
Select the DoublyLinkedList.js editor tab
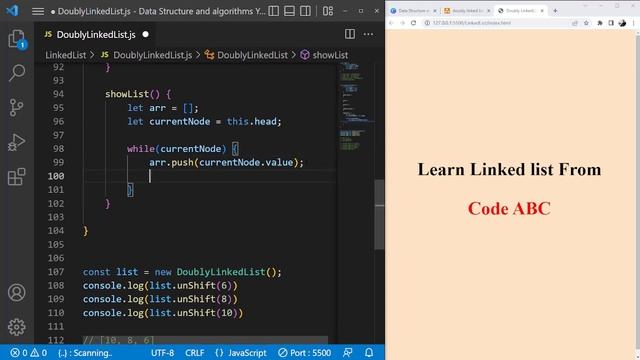96,35
